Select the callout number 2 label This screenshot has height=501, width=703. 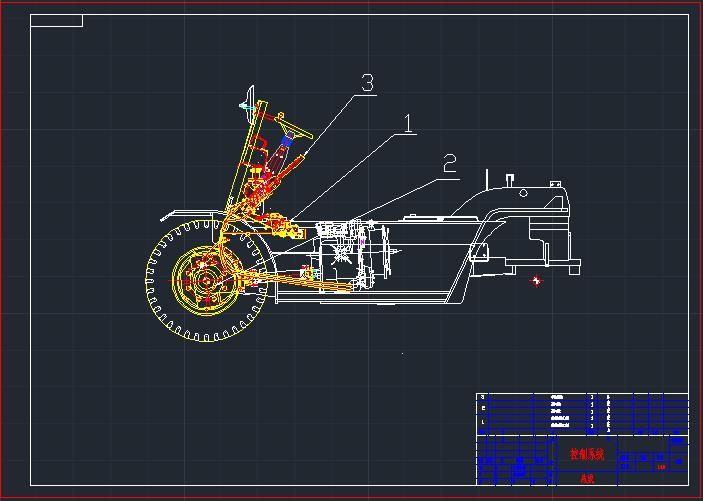pos(450,164)
